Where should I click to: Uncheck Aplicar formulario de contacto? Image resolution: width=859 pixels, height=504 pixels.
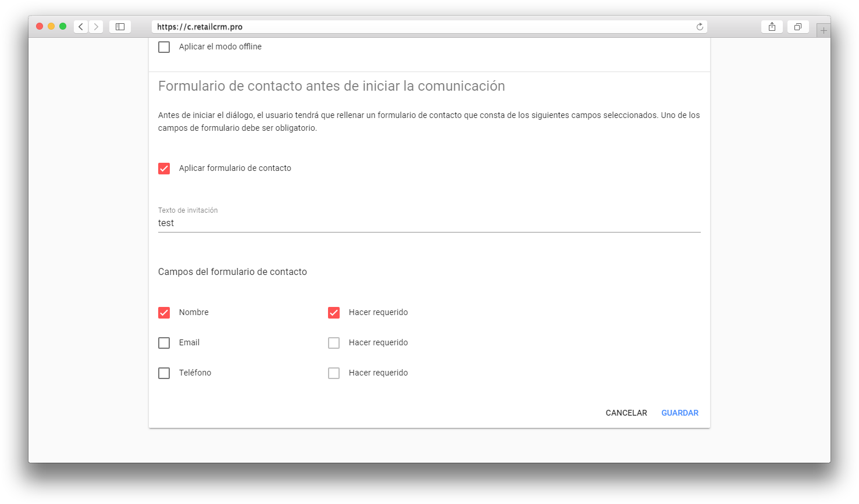(164, 169)
